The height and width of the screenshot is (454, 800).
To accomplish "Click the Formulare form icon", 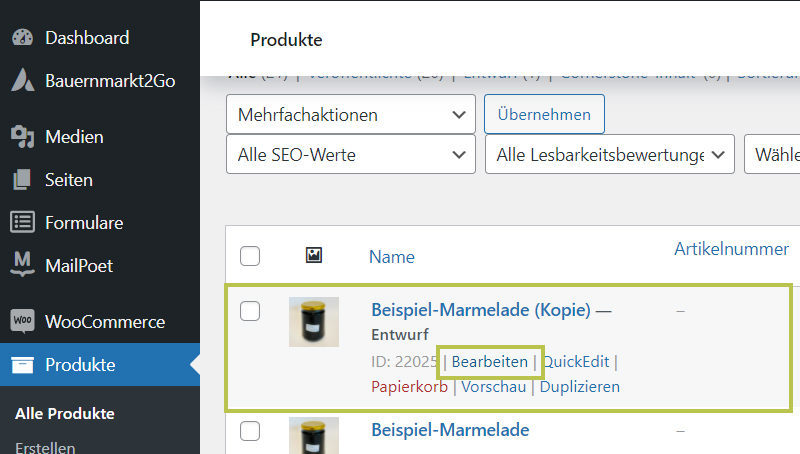I will pyautogui.click(x=22, y=223).
